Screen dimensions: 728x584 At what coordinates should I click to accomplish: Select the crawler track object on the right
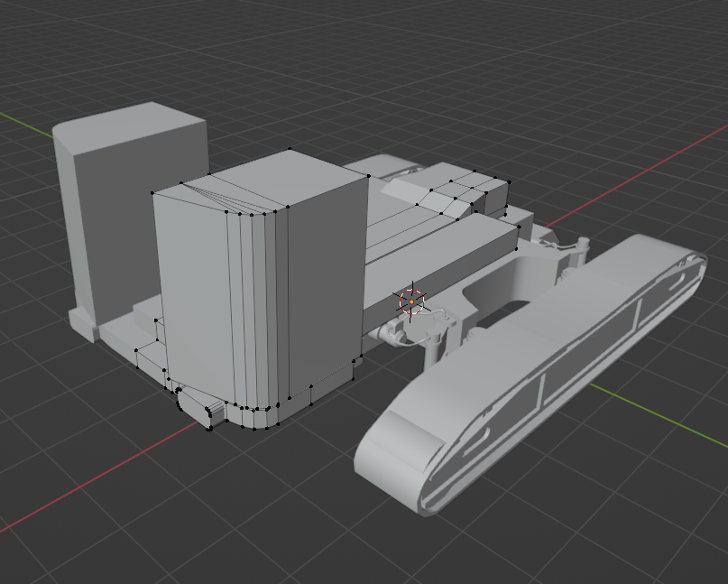pyautogui.click(x=530, y=376)
